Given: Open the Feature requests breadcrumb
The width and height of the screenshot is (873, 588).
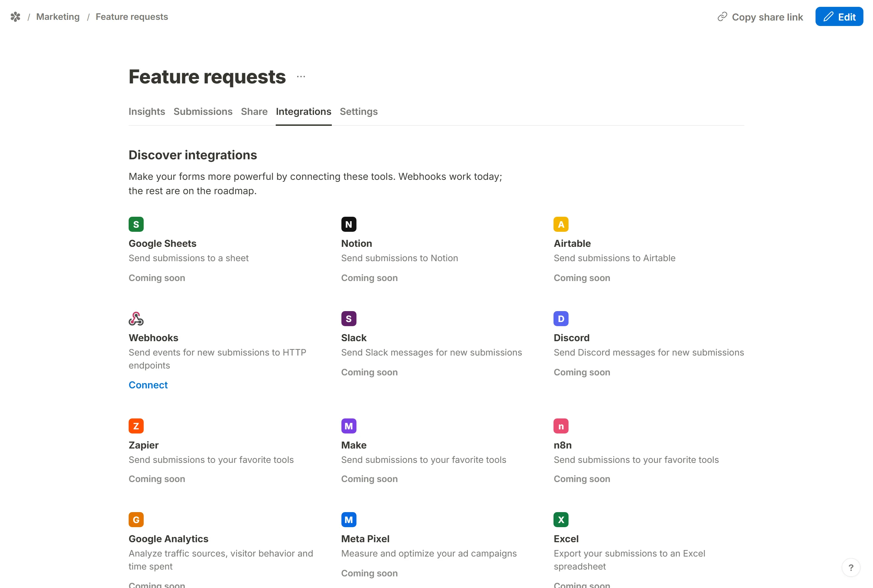Looking at the screenshot, I should [x=132, y=17].
